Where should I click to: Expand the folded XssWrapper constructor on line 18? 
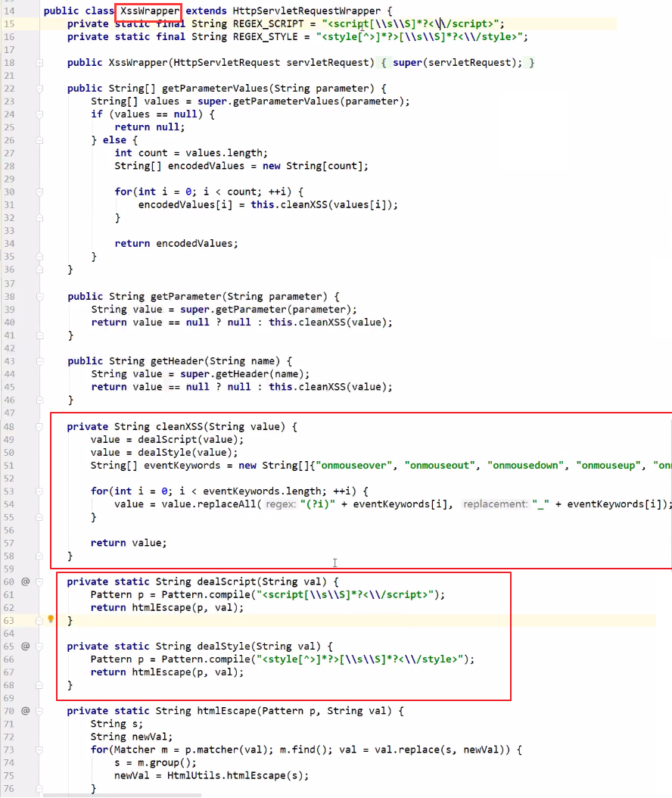click(39, 63)
